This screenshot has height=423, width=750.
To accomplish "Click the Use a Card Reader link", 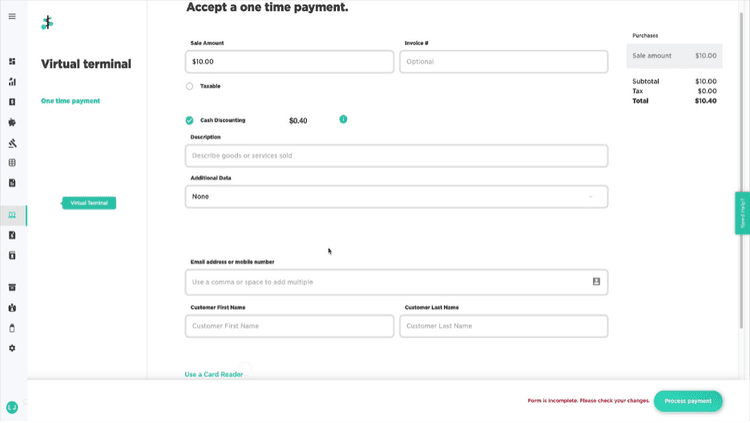I will tap(214, 374).
